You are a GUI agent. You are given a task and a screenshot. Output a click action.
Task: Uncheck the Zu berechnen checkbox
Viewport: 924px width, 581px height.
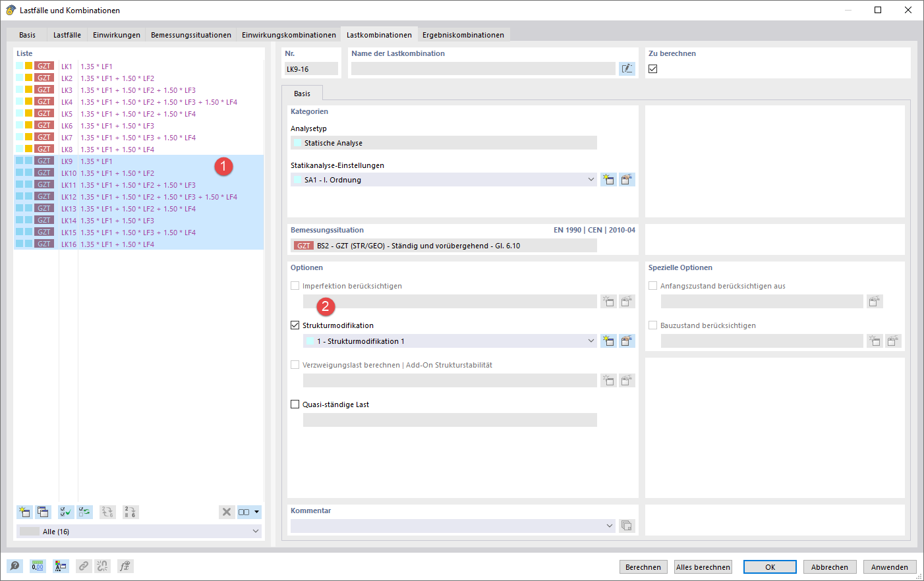pyautogui.click(x=653, y=69)
